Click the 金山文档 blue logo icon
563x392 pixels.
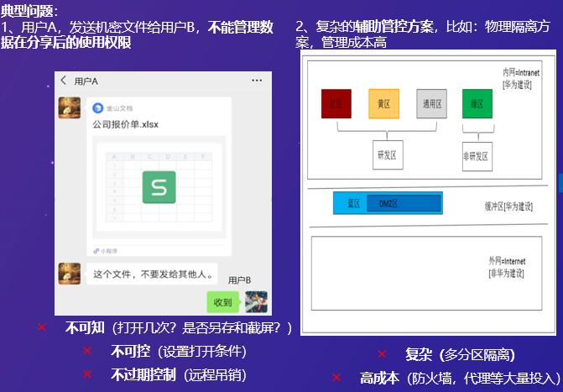coord(97,107)
